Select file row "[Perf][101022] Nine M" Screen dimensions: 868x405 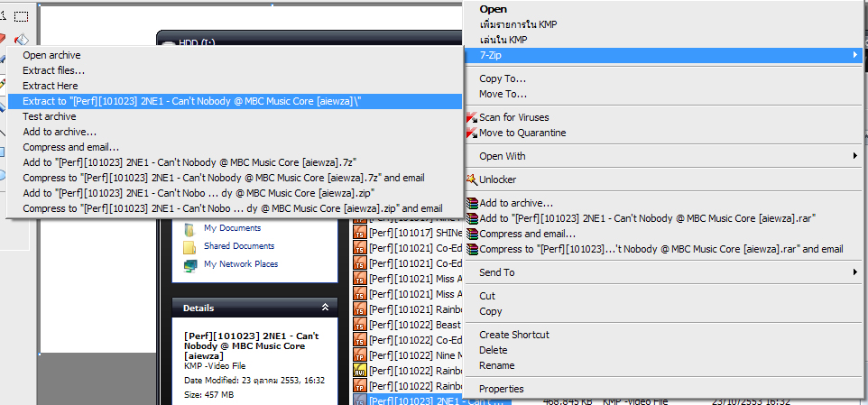point(407,354)
